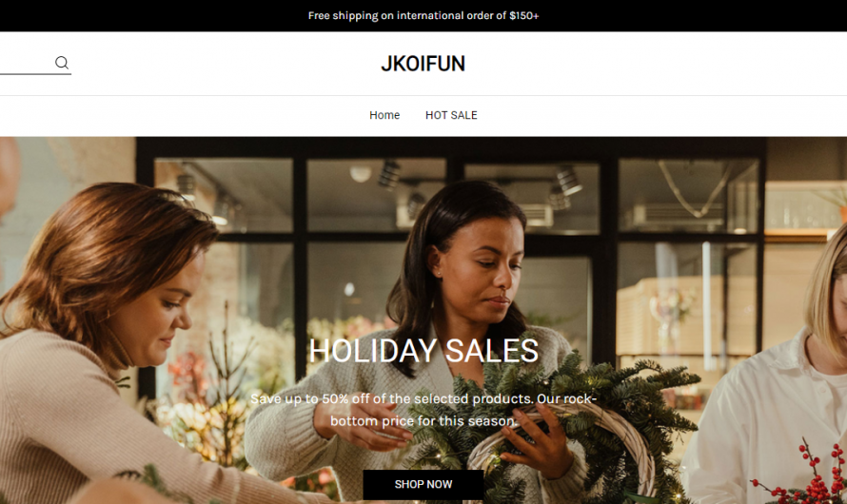Focus the search input field

point(27,63)
